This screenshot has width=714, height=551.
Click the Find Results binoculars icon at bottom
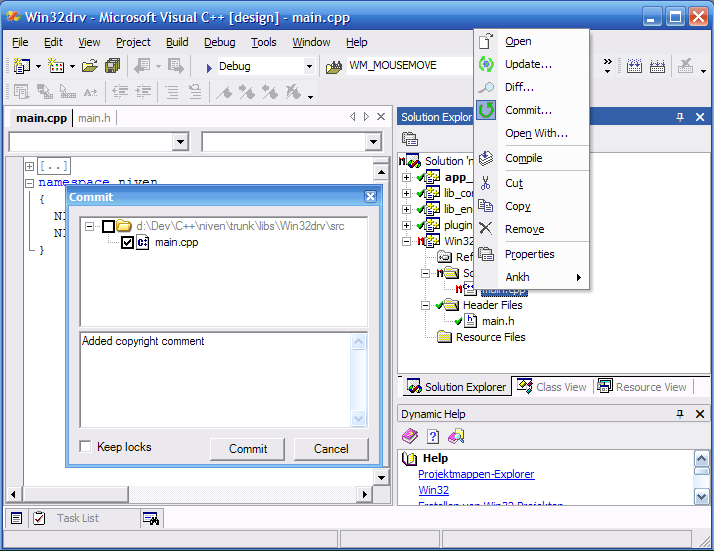tap(151, 518)
